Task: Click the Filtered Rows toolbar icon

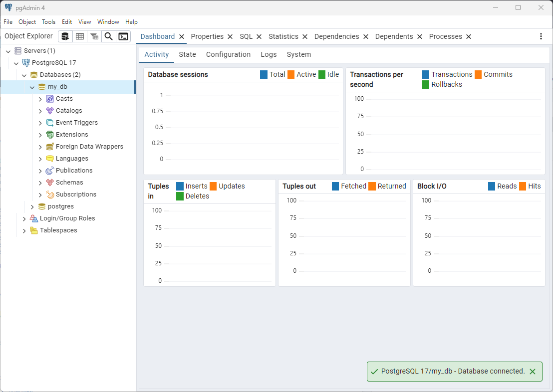Action: coord(94,36)
